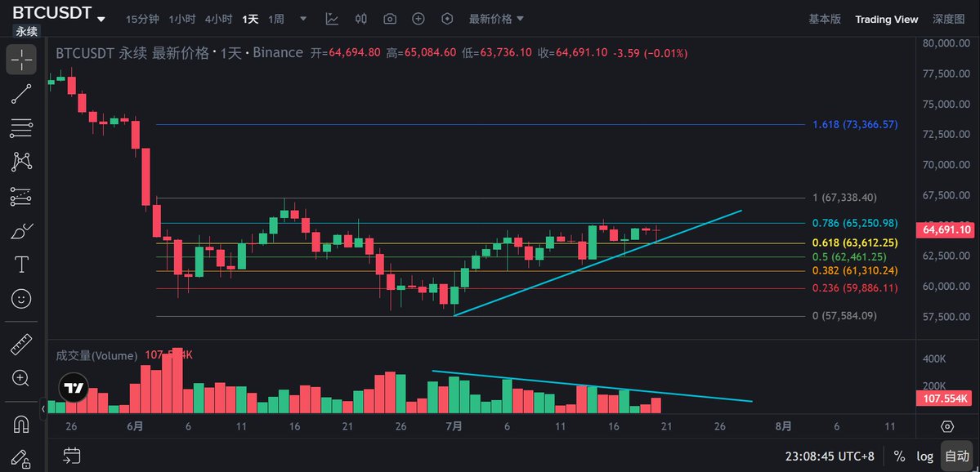Open the forecast and position tool
The image size is (980, 472).
[21, 197]
